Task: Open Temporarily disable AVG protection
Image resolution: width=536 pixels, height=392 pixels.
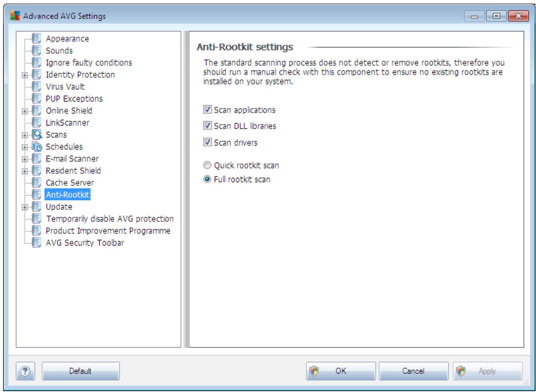Action: (x=110, y=218)
